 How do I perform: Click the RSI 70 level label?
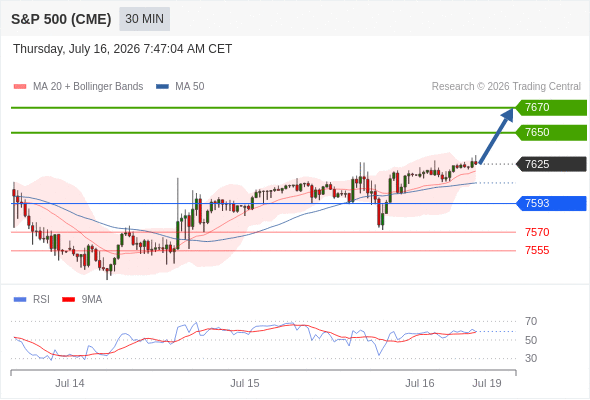point(531,321)
